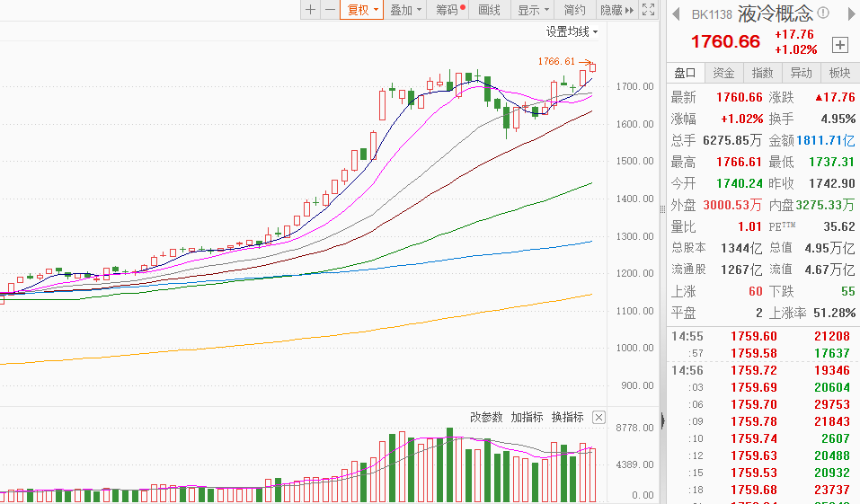The height and width of the screenshot is (504, 860).
Task: Switch to the 指数 tab
Action: click(762, 73)
